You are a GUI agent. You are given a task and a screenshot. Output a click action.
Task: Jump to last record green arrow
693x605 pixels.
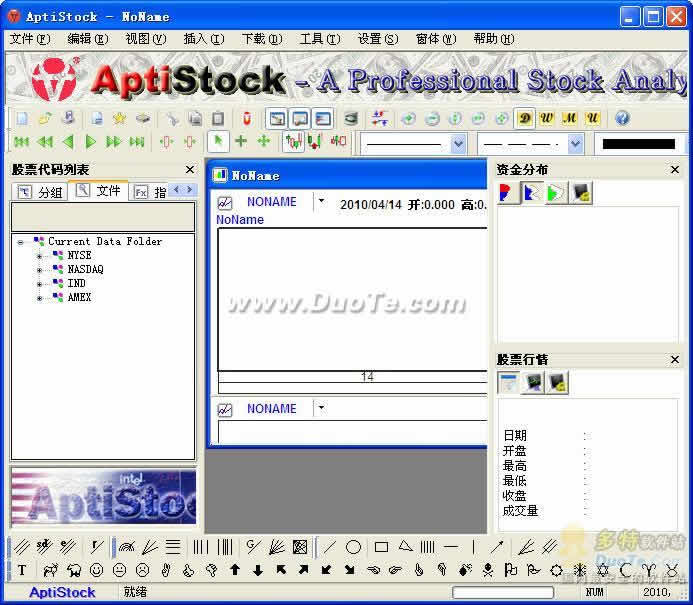coord(137,142)
